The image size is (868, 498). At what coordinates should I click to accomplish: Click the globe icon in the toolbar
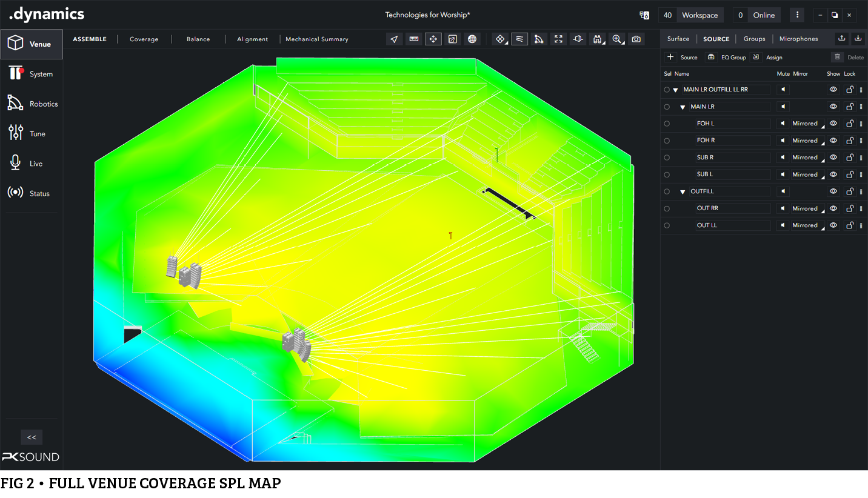(472, 39)
